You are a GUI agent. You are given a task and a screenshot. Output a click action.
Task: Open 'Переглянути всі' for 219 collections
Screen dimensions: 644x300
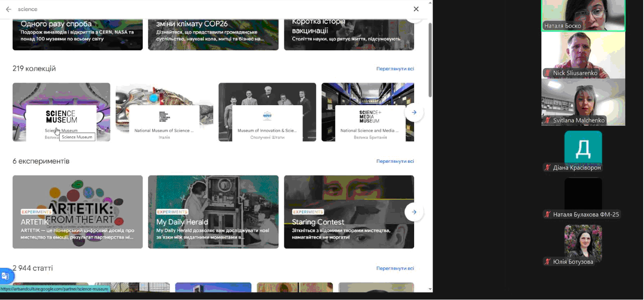pos(395,69)
